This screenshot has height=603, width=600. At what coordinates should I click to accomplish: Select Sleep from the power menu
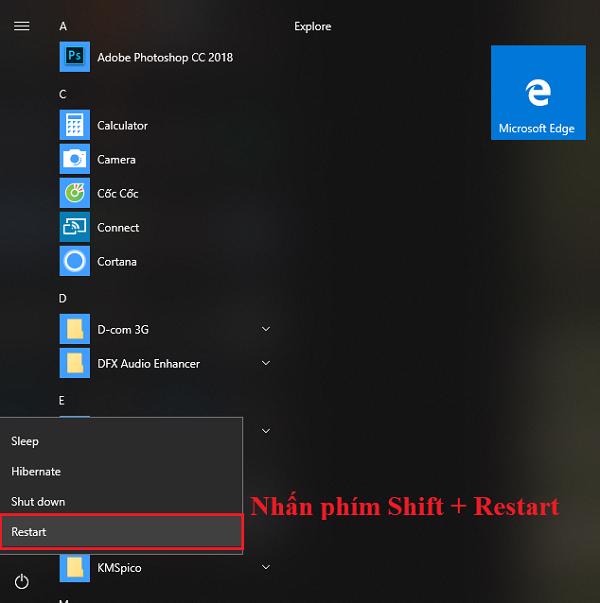(x=122, y=441)
